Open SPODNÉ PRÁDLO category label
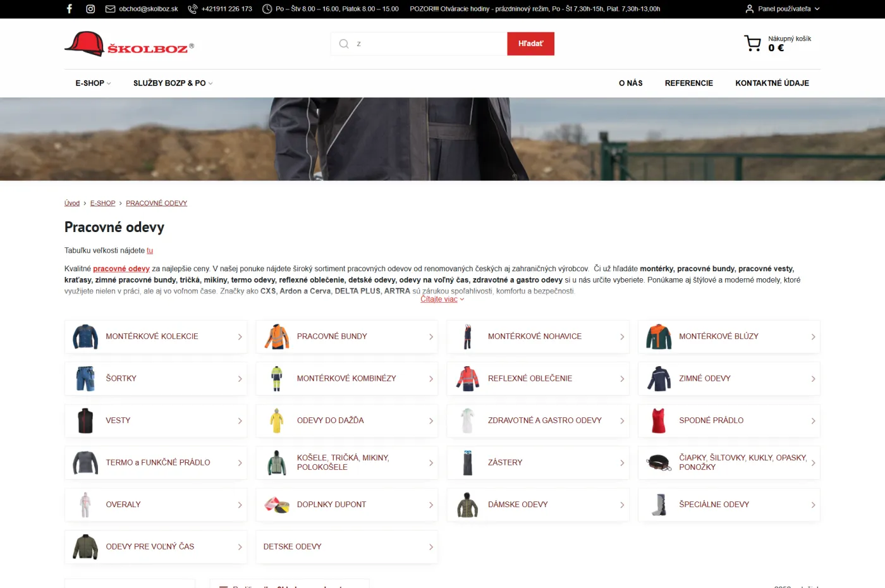 click(711, 420)
